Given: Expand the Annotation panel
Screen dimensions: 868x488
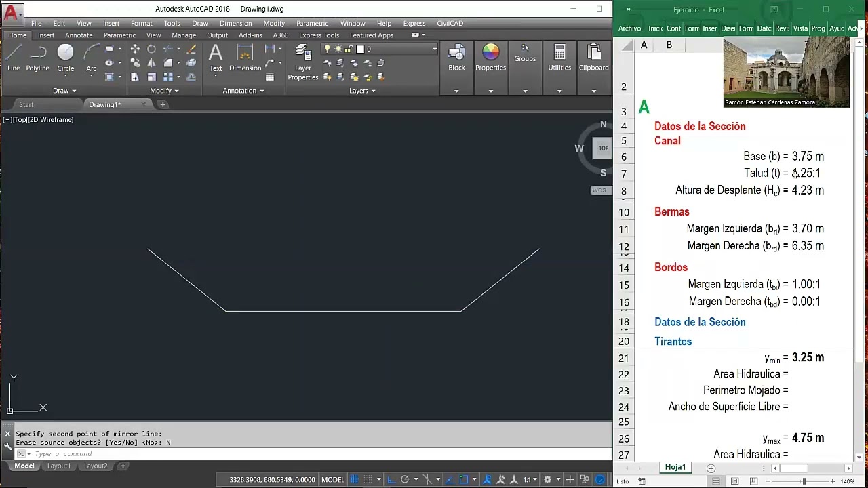Looking at the screenshot, I should pyautogui.click(x=243, y=90).
